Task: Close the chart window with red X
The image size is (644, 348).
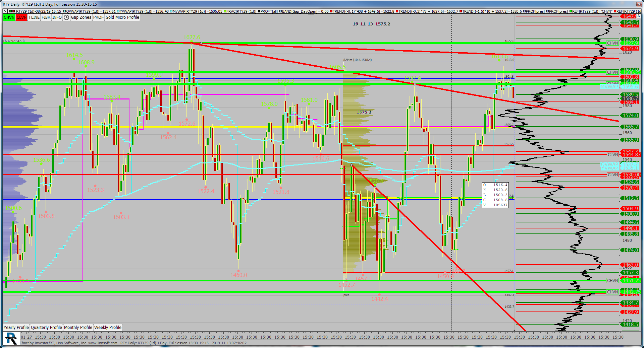Action: click(x=639, y=4)
